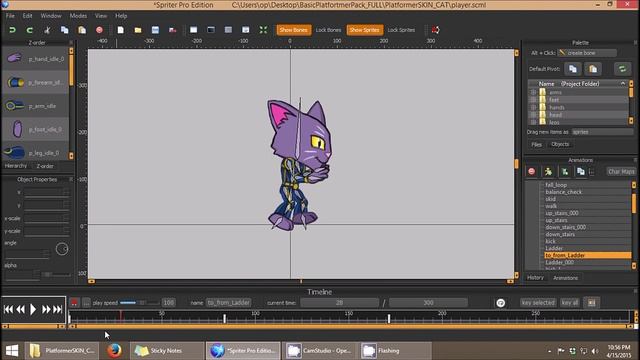Switch to the Z-order tab

pos(45,166)
